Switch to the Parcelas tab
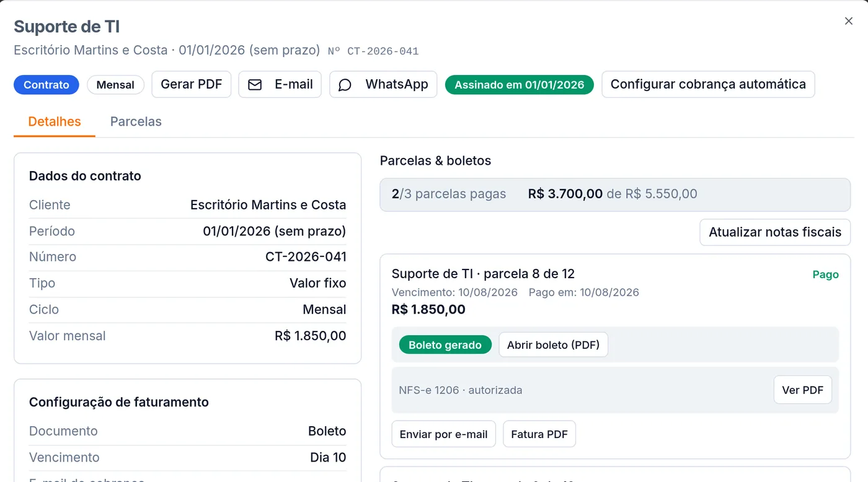Viewport: 868px width, 482px height. [136, 121]
